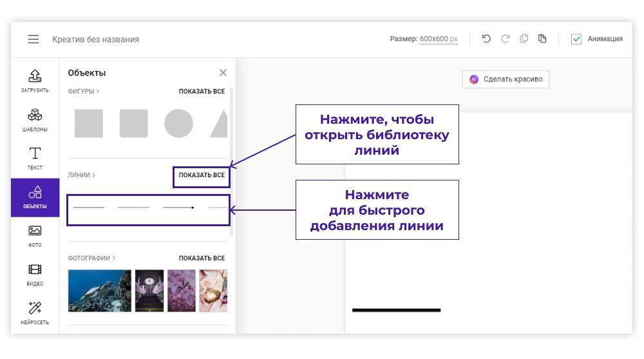Open the Нейросеть magic wand tool
This screenshot has width=644, height=359.
point(35,313)
